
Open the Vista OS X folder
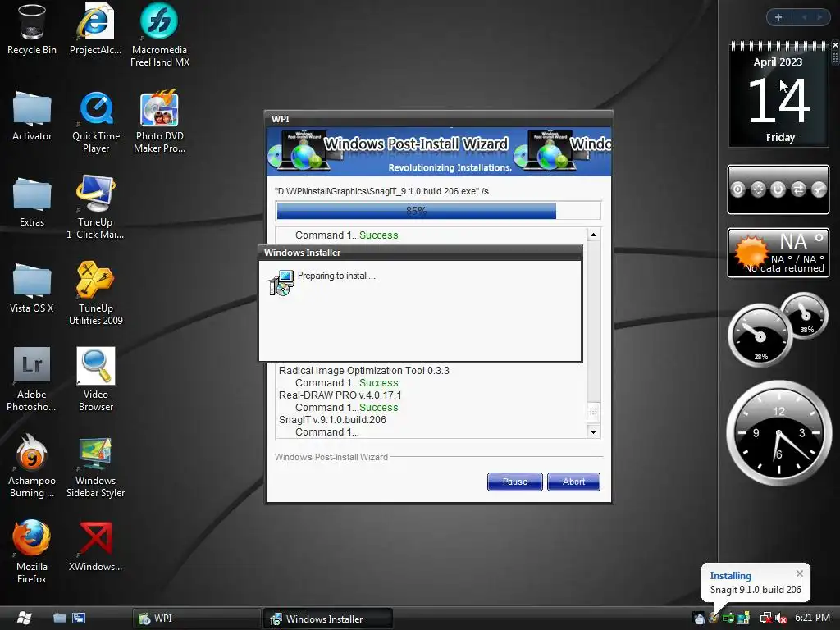tap(32, 288)
